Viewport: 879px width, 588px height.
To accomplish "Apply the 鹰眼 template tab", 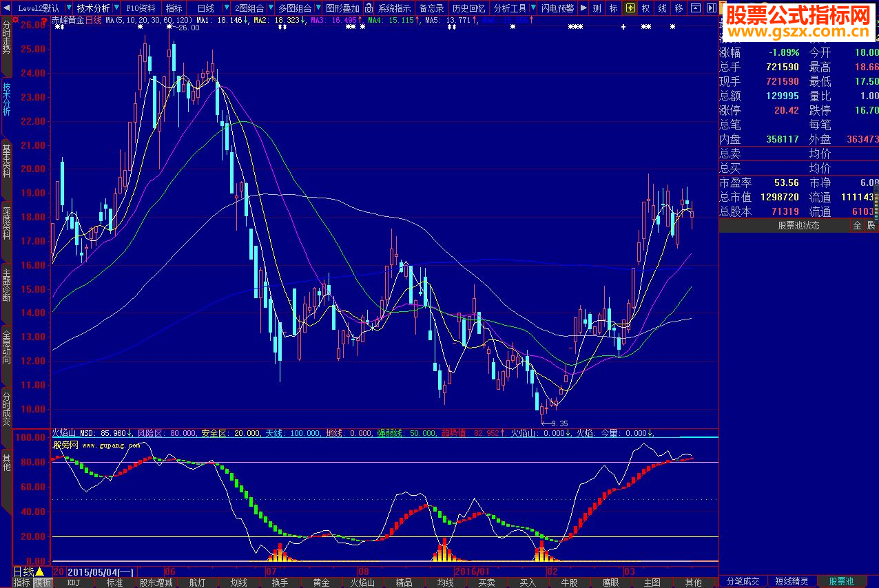I will point(610,582).
